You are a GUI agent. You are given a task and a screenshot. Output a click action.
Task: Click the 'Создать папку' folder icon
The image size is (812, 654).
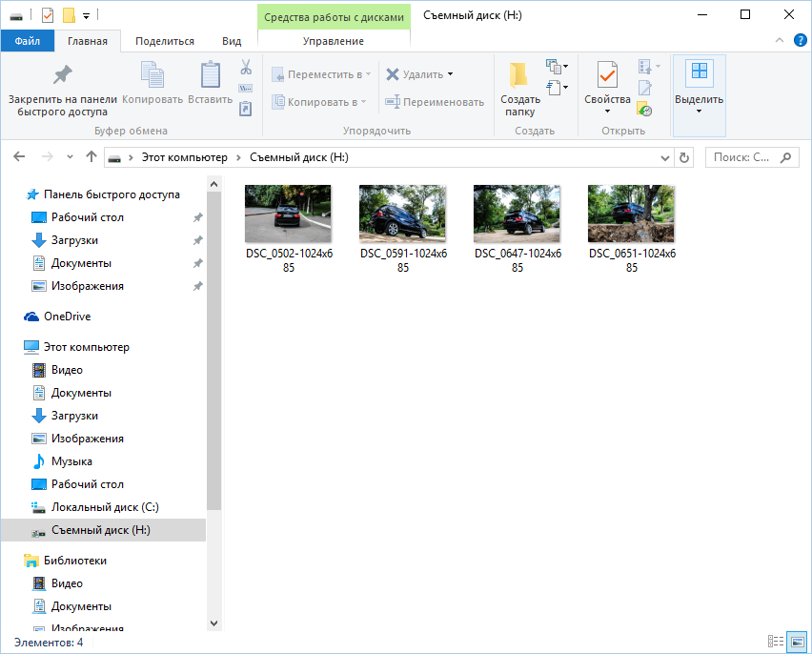519,77
